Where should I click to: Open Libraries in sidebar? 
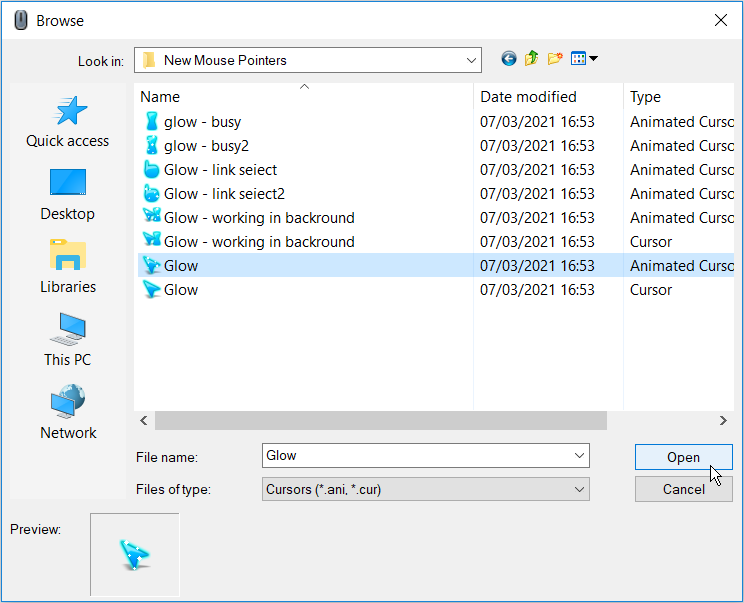click(68, 268)
